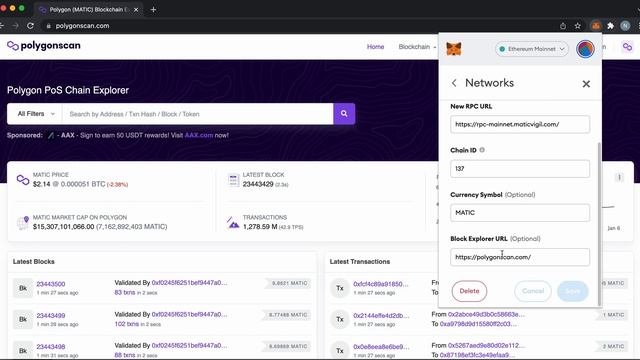
Task: Expand the All Filters dropdown
Action: [36, 114]
